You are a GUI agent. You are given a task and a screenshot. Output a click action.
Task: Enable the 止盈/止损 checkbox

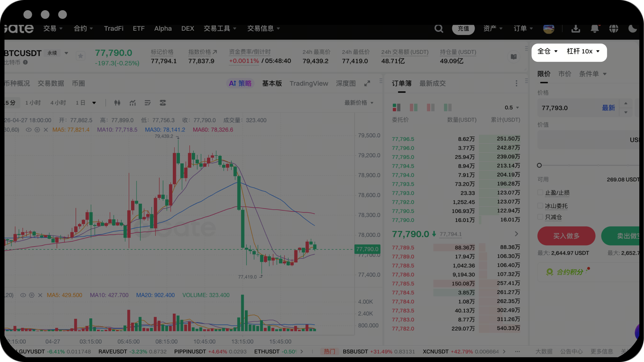coord(540,192)
